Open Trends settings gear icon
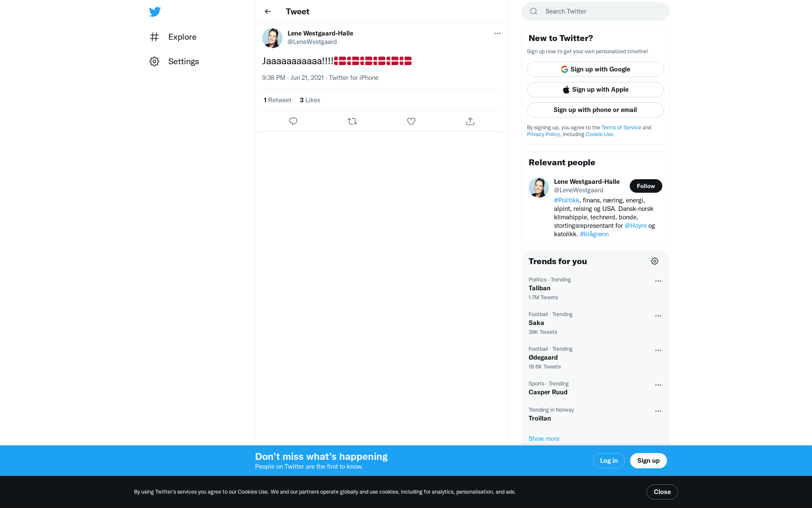The height and width of the screenshot is (508, 812). pyautogui.click(x=655, y=261)
